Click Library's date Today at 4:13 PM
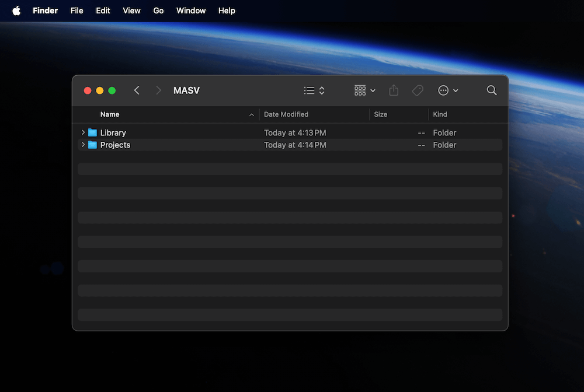Image resolution: width=584 pixels, height=392 pixels. coord(295,133)
